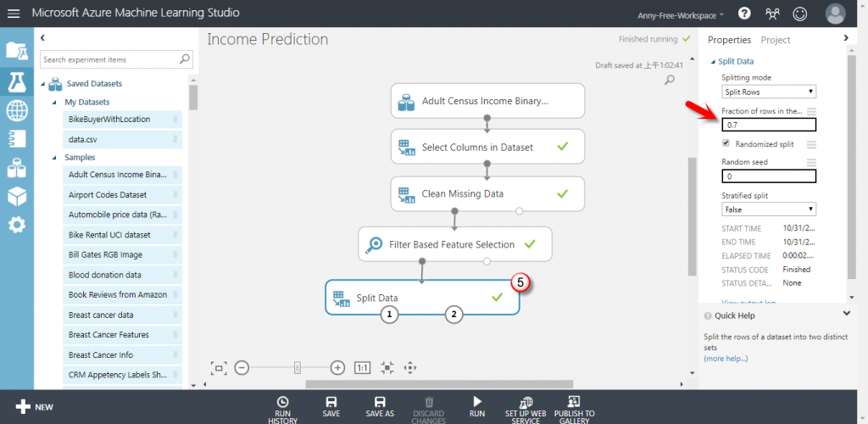The width and height of the screenshot is (868, 424).
Task: Collapse the My Datasets tree node
Action: point(54,103)
